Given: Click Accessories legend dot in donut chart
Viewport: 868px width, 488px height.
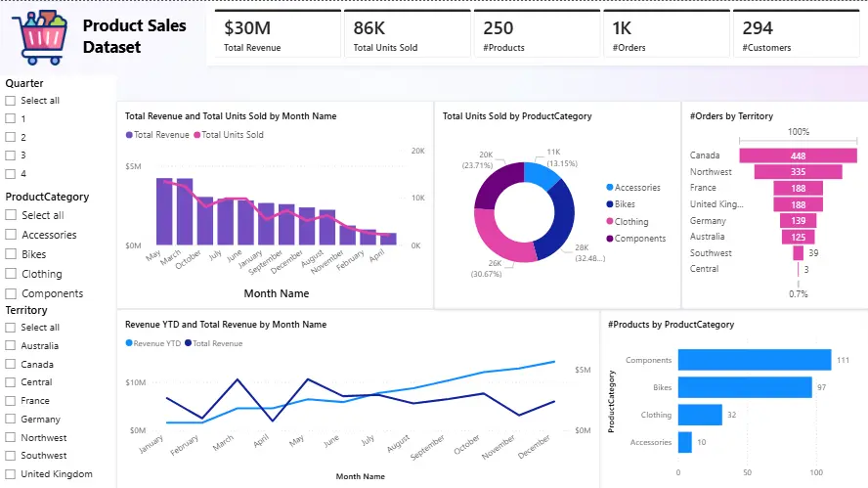Looking at the screenshot, I should [x=610, y=187].
